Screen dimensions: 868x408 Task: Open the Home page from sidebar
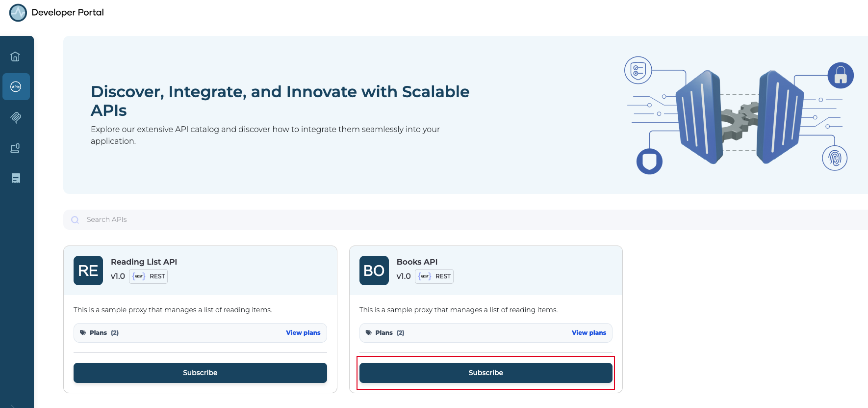pos(16,56)
